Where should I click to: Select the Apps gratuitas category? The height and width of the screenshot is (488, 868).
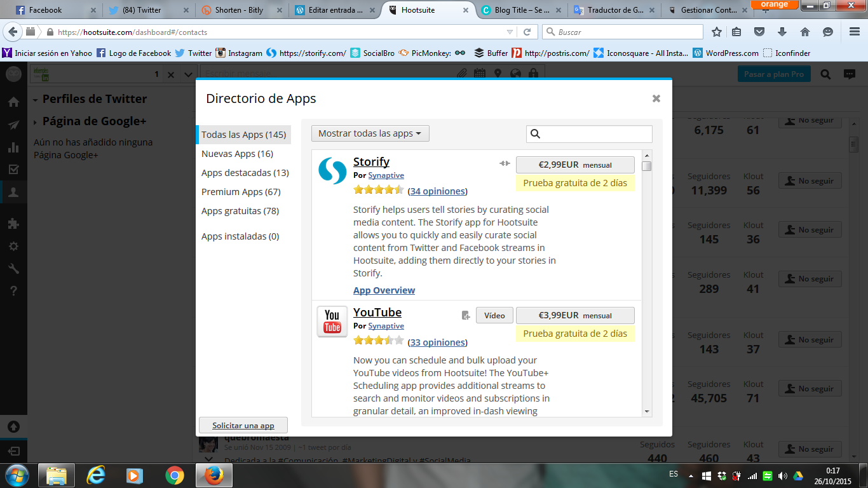point(240,211)
